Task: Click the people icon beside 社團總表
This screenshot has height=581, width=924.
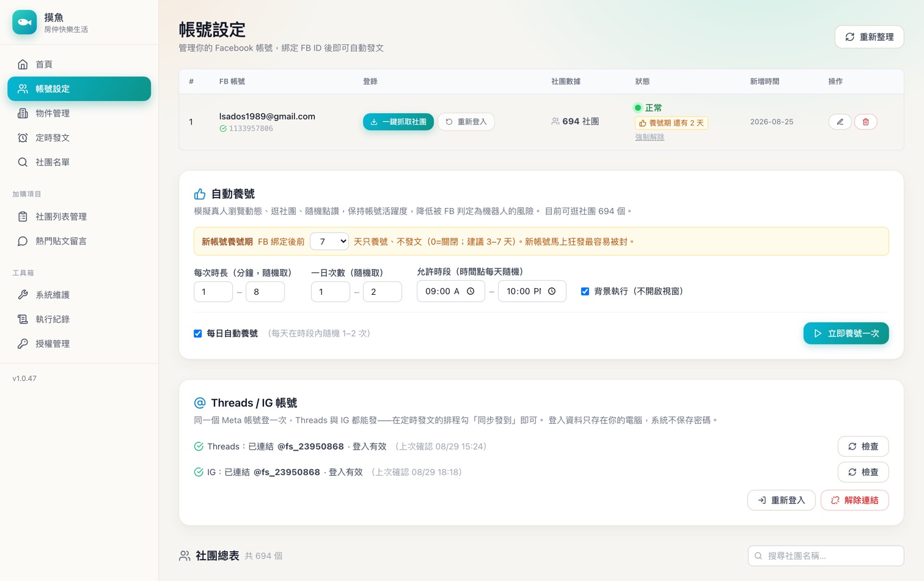Action: (185, 555)
